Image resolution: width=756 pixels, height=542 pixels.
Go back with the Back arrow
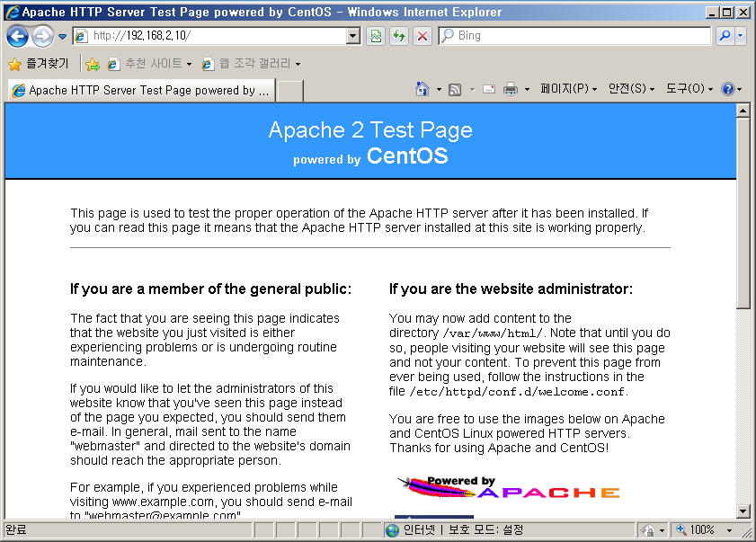[x=17, y=36]
